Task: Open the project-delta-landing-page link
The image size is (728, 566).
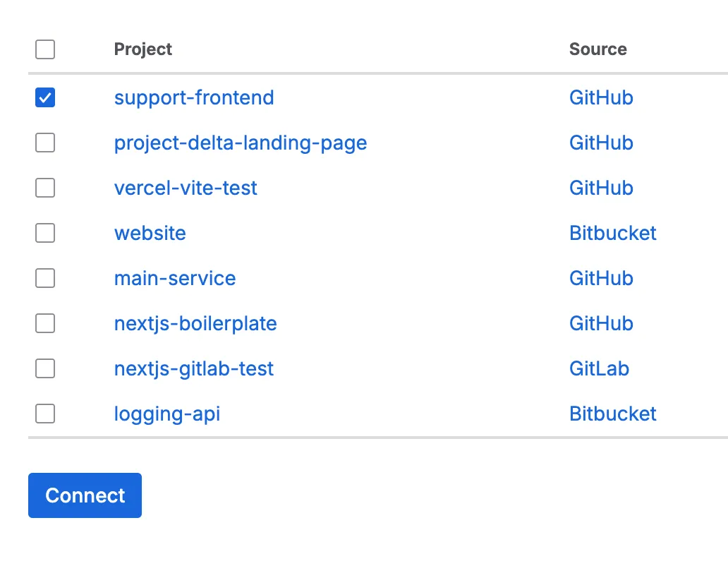Action: pyautogui.click(x=241, y=143)
